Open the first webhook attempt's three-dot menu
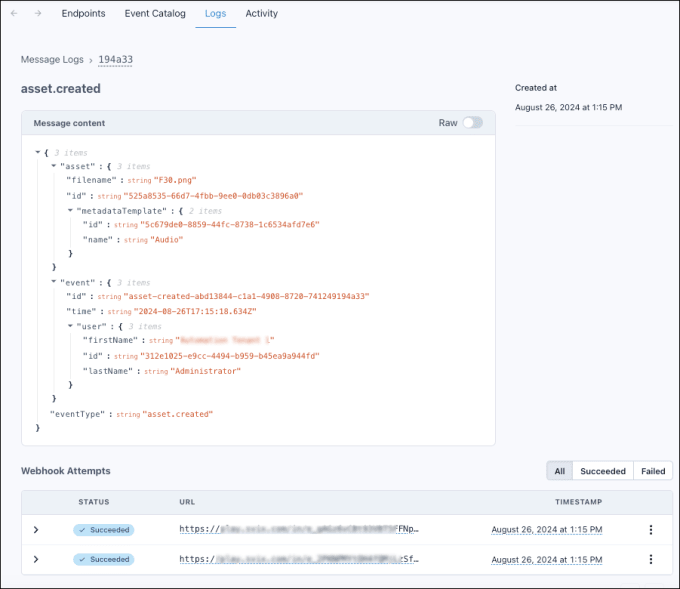The height and width of the screenshot is (589, 680). click(650, 530)
